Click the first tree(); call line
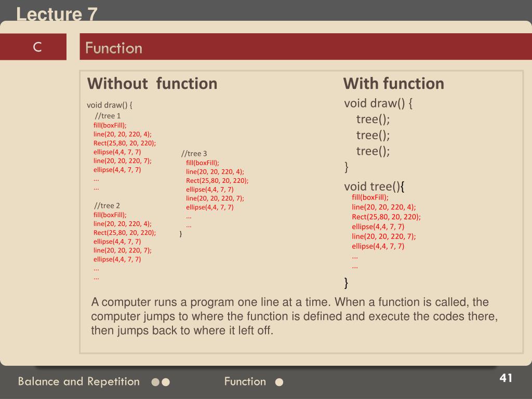 [373, 119]
